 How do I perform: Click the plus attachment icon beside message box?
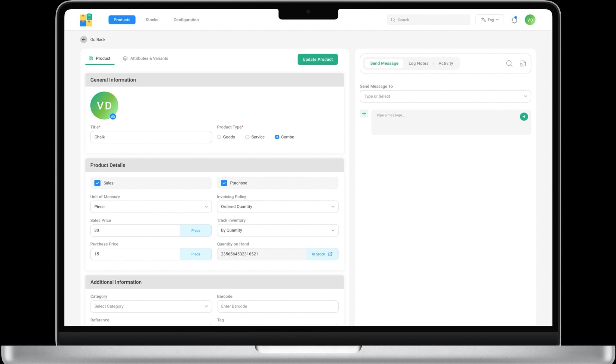pos(364,114)
